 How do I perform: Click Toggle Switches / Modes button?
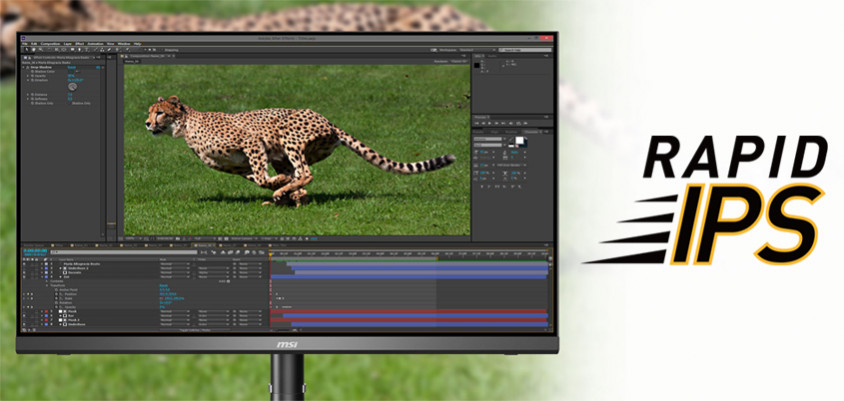pyautogui.click(x=193, y=330)
